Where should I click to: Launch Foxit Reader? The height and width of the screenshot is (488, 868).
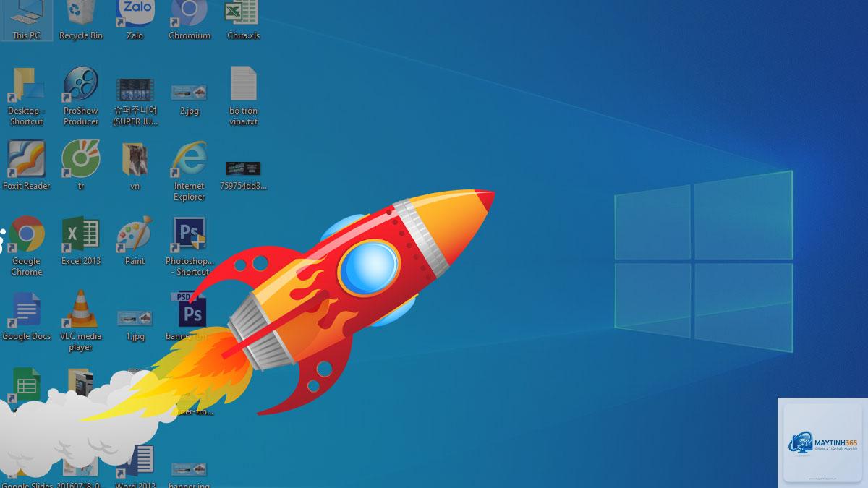pyautogui.click(x=27, y=166)
